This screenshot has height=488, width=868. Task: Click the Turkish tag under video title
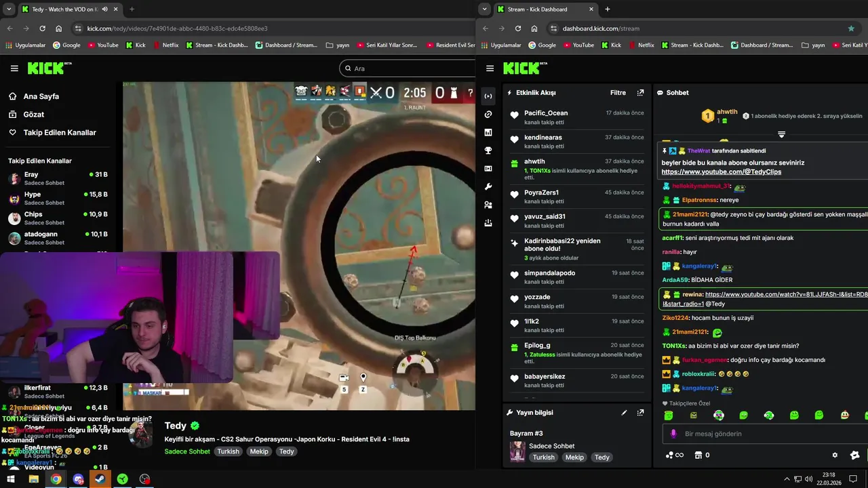click(x=228, y=451)
